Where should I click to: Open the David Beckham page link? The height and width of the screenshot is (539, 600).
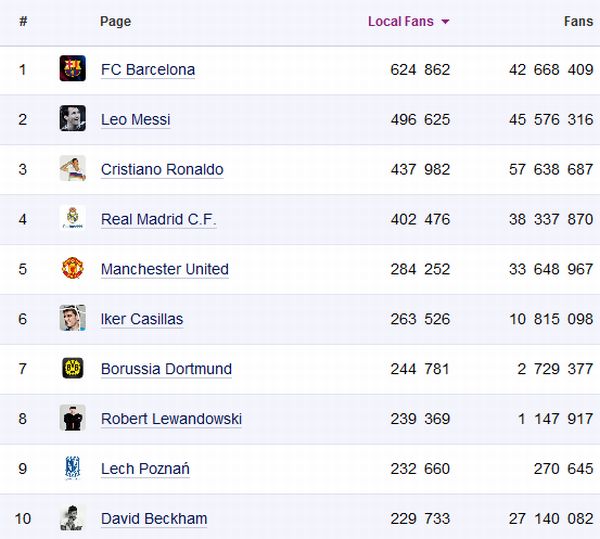tap(154, 519)
